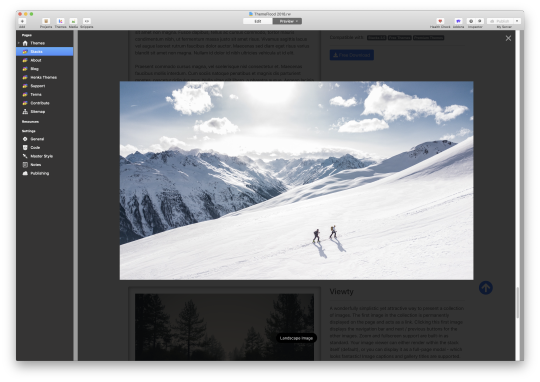Viewport: 540px width, 382px height.
Task: Run the Health Check icon
Action: 440,21
